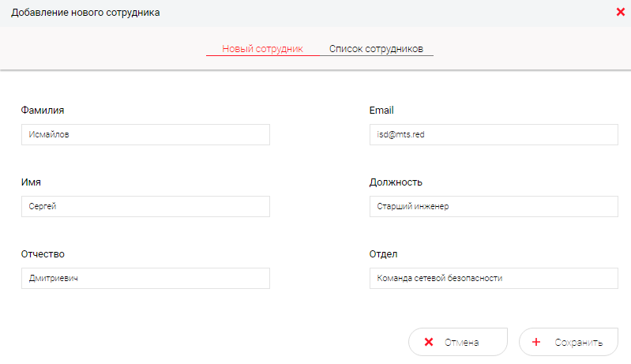Select the Отчество field containing Дмитриевич

[x=145, y=279]
